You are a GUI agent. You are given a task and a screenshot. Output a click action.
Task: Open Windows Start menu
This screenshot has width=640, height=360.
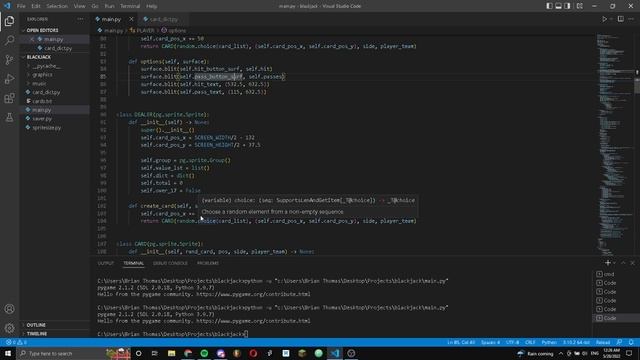[x=8, y=353]
